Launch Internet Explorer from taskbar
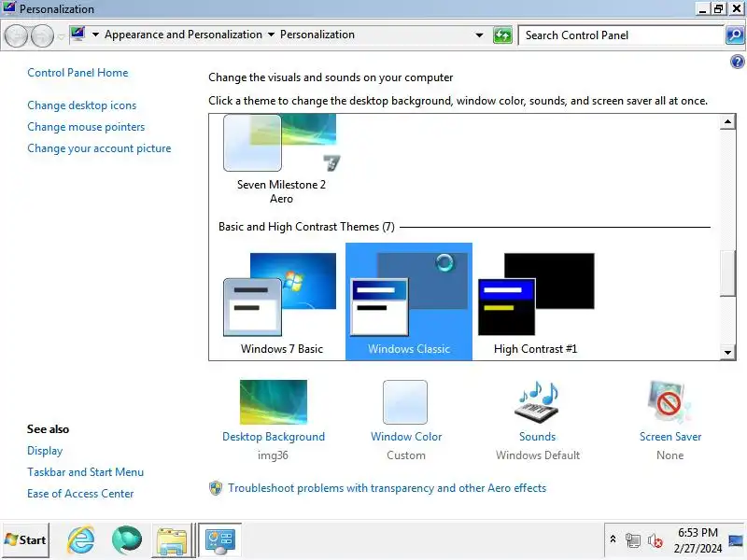Viewport: 747px width, 560px height. point(81,540)
